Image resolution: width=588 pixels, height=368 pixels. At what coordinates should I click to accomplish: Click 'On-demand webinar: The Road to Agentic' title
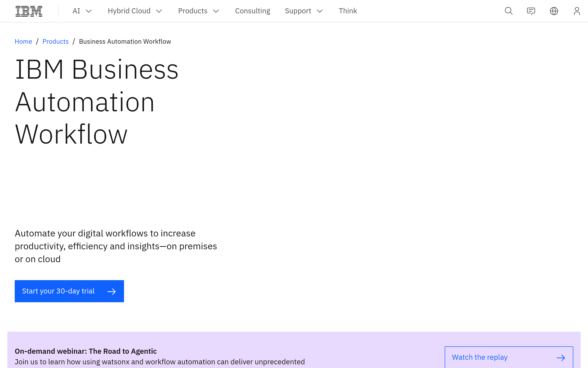tap(86, 351)
